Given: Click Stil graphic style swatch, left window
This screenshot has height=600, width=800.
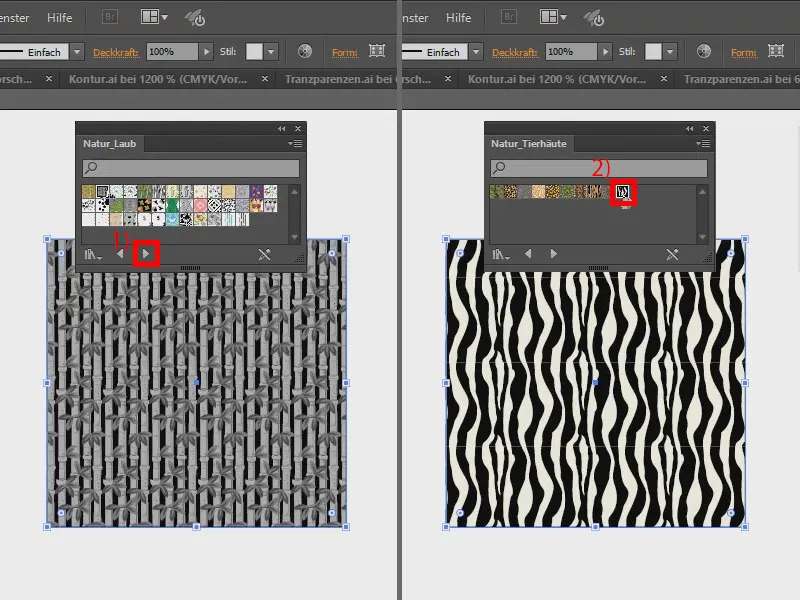Looking at the screenshot, I should click(x=254, y=52).
